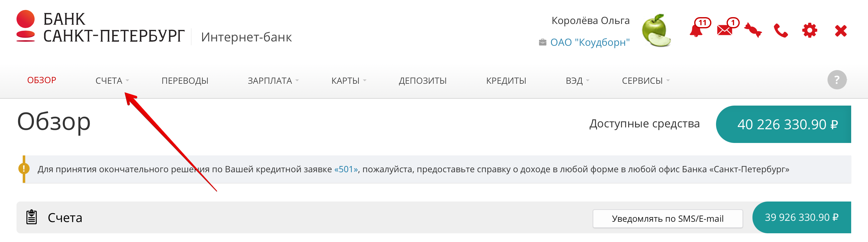Viewport: 868px width, 242px height.
Task: Expand the Счета menu dropdown
Action: click(x=112, y=81)
